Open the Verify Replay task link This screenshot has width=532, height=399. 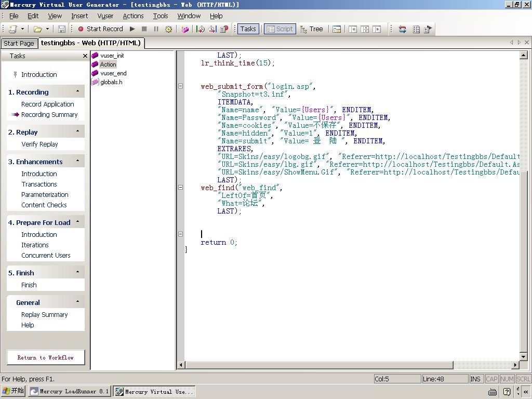tap(39, 144)
